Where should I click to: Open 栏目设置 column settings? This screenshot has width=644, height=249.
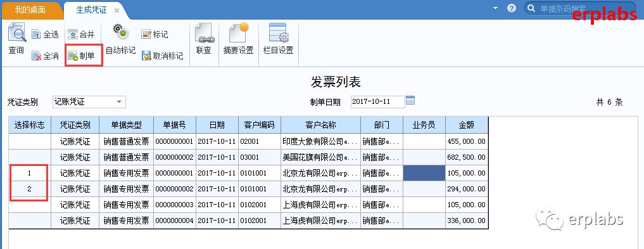[x=279, y=39]
